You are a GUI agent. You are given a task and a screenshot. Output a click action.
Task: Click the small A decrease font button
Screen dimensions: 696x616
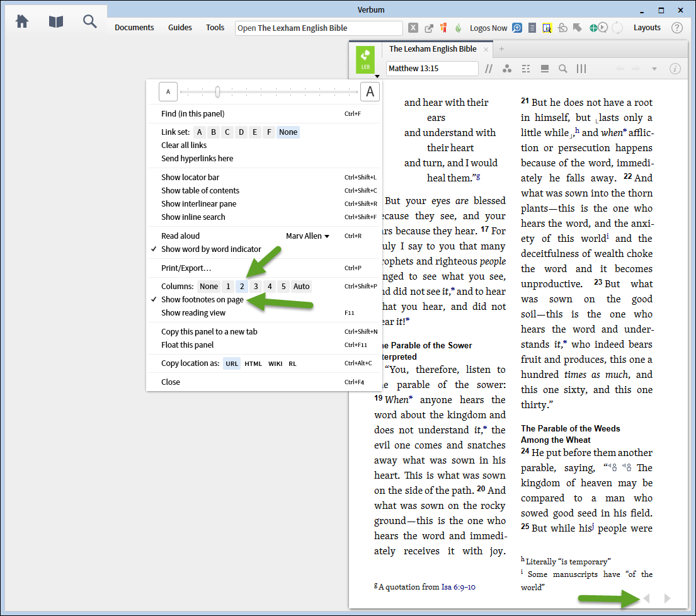(168, 92)
